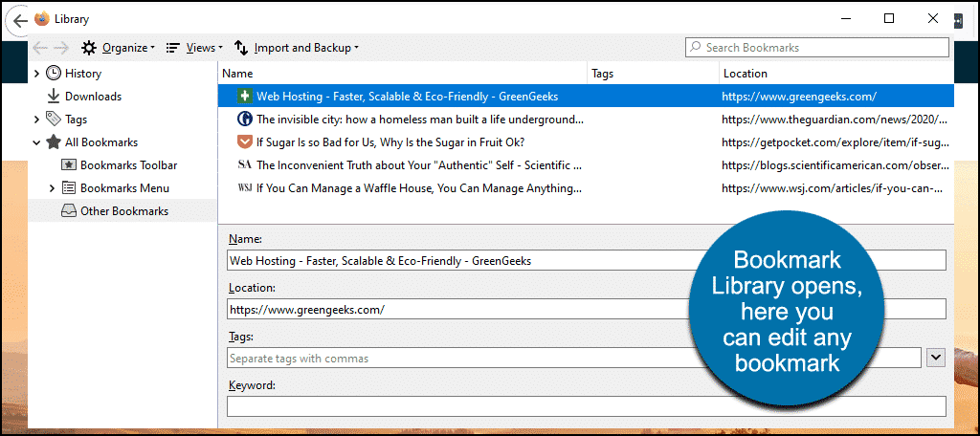The height and width of the screenshot is (436, 980).
Task: Click the Downloads arrow icon
Action: point(55,97)
